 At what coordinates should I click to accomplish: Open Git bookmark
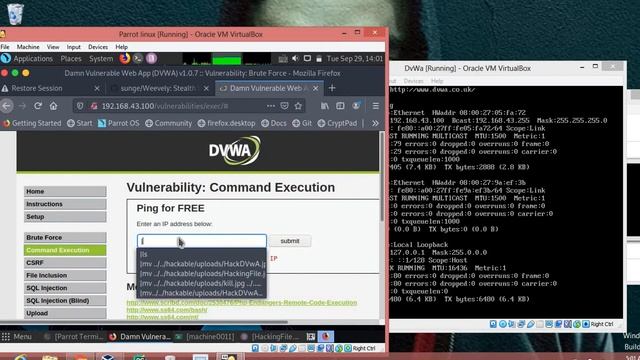302,123
